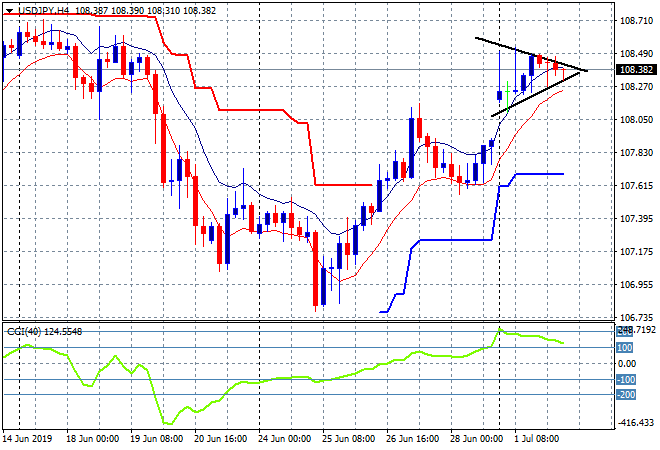The width and height of the screenshot is (660, 450).
Task: Click the 107.395 price axis label
Action: (636, 218)
